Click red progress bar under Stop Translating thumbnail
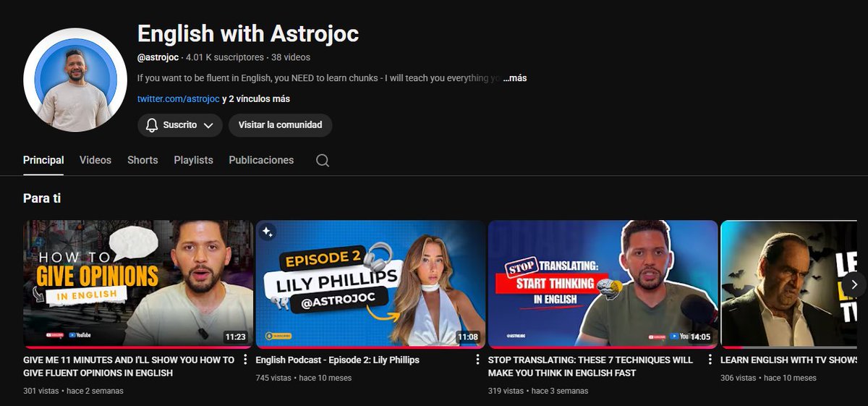 click(603, 347)
